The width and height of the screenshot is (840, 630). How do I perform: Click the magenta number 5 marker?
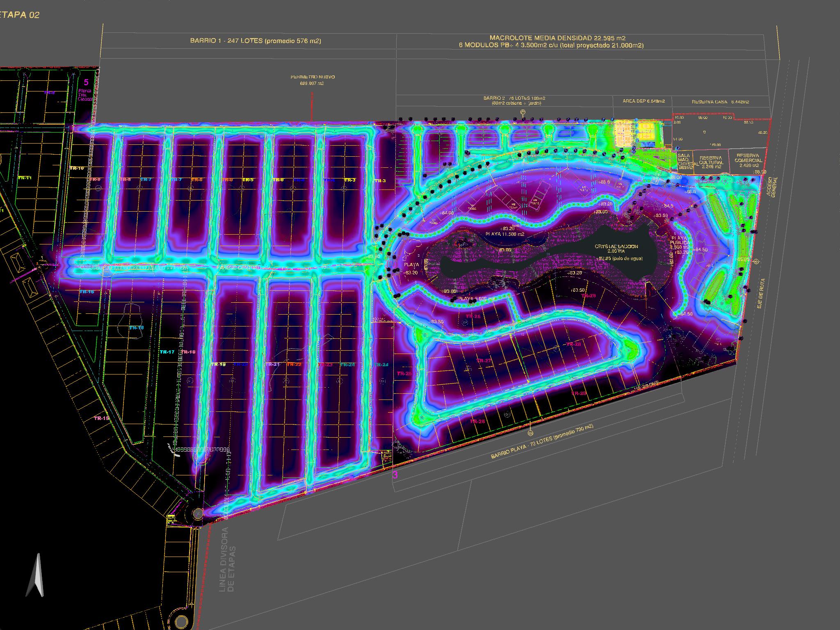point(86,82)
